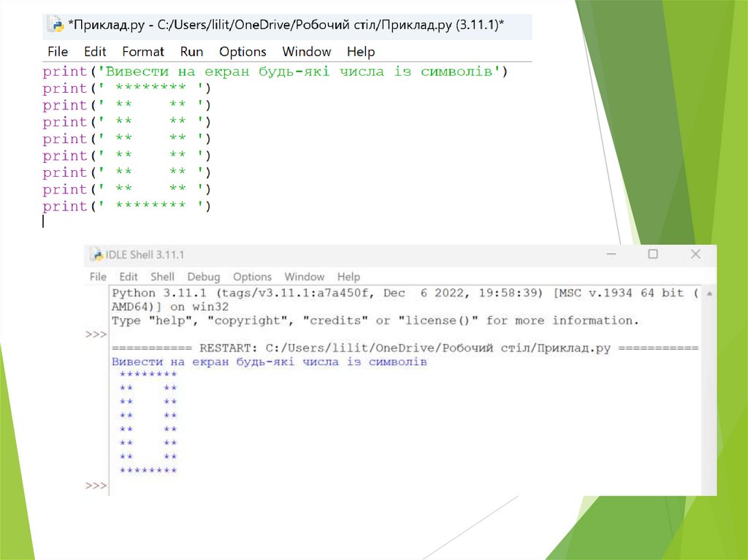Open the Edit menu in IDLE Shell
748x560 pixels.
coord(128,277)
